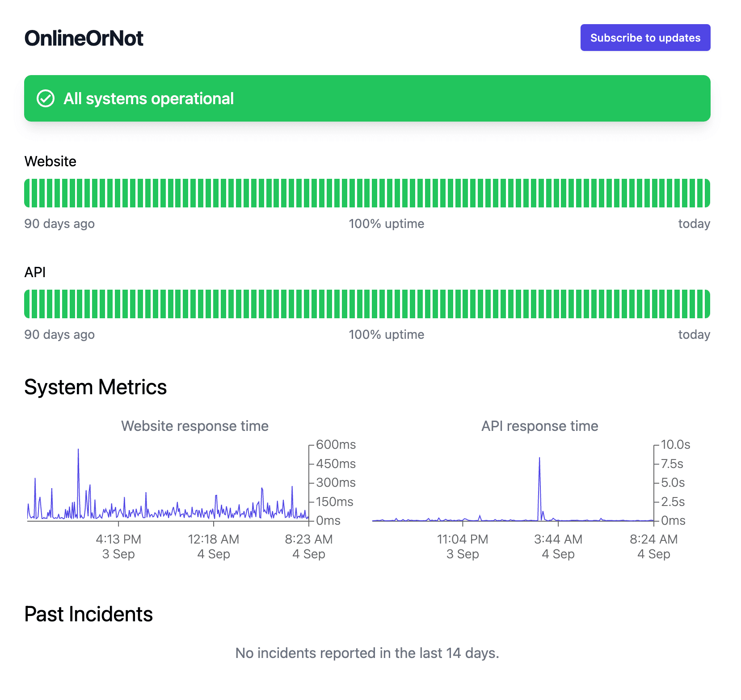Click the 150ms axis label
Viewport: 741px width, 700px height.
tap(335, 502)
